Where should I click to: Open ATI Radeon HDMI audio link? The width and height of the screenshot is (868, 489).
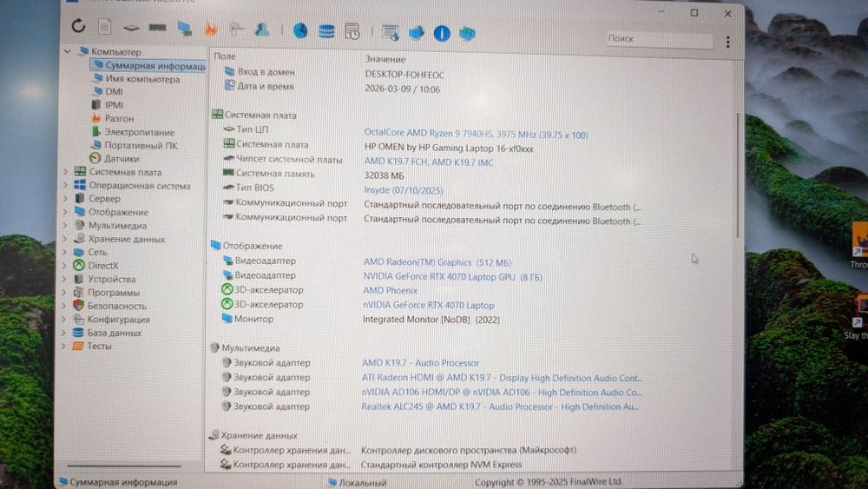(502, 378)
